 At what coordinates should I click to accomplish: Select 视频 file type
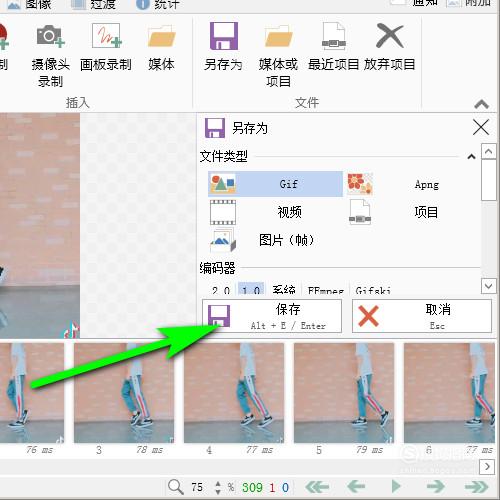click(275, 212)
